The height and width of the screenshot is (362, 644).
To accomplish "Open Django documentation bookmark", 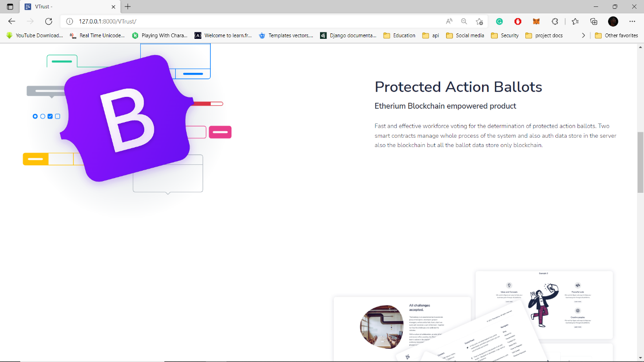I will (x=349, y=35).
